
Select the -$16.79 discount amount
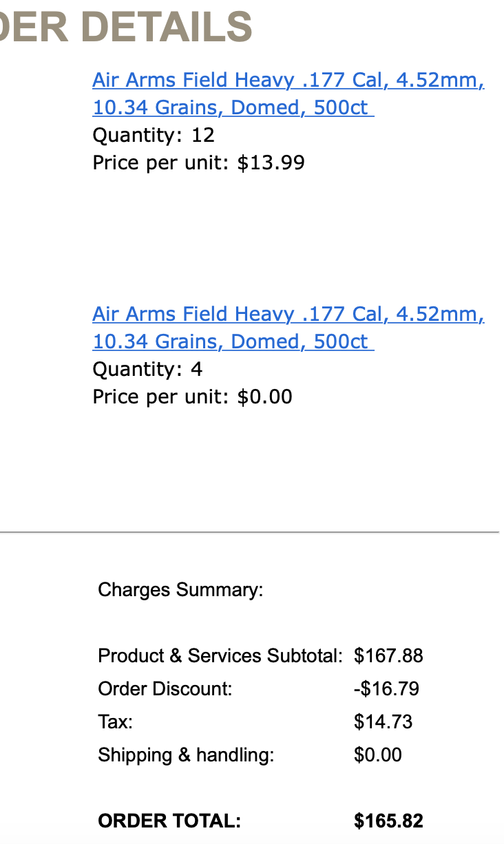(386, 688)
